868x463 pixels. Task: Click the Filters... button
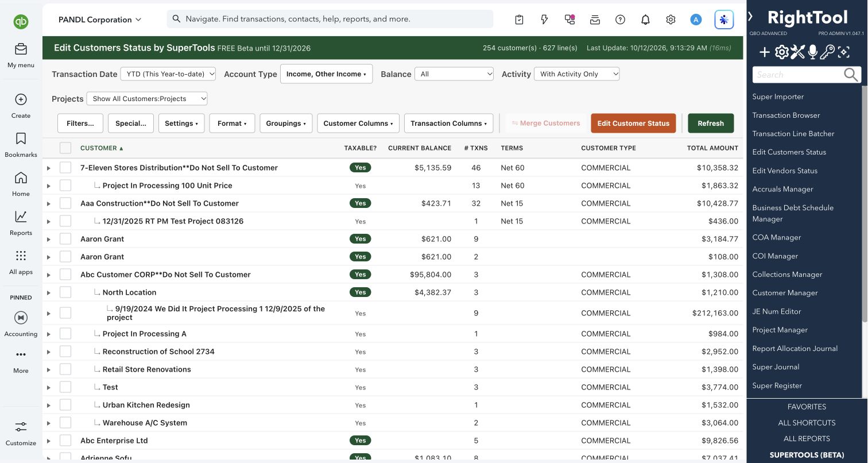coord(80,123)
